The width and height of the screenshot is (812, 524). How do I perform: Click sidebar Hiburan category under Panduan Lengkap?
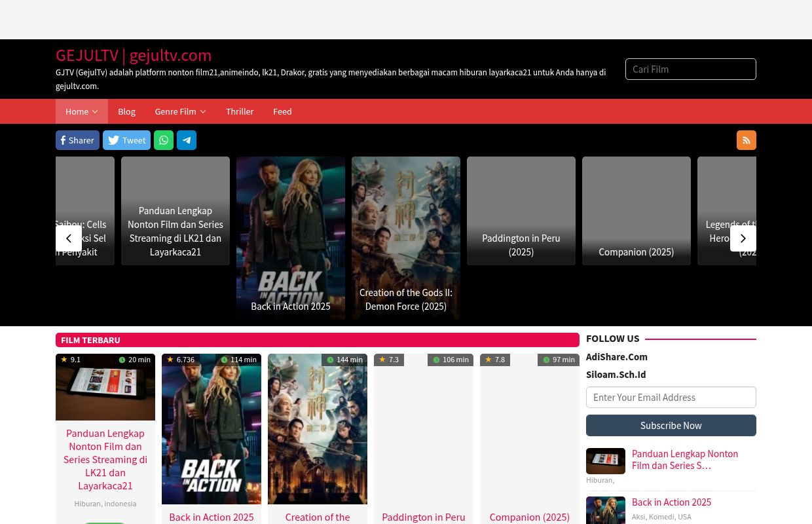(599, 480)
